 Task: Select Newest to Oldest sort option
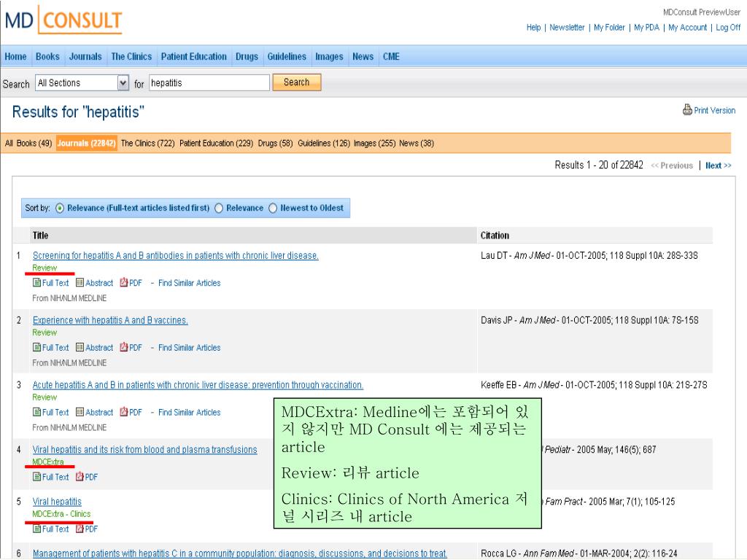point(273,208)
